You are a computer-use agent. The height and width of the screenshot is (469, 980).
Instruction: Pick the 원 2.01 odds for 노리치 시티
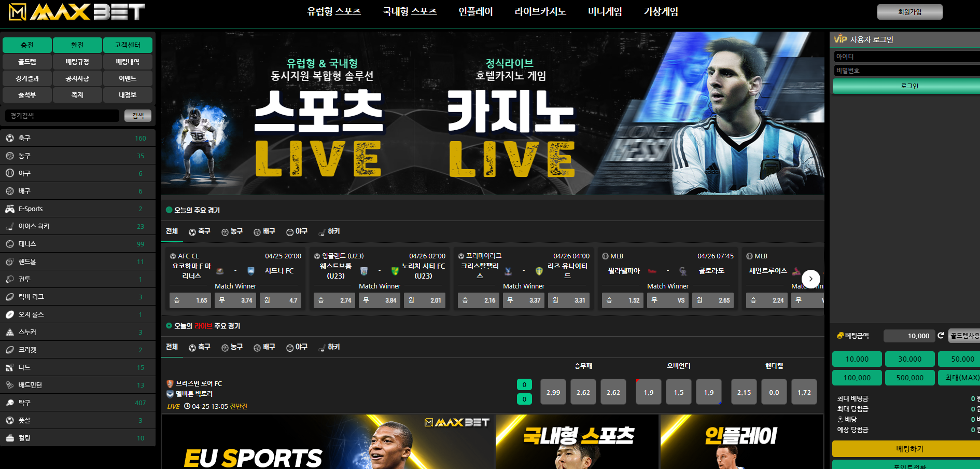(x=425, y=300)
